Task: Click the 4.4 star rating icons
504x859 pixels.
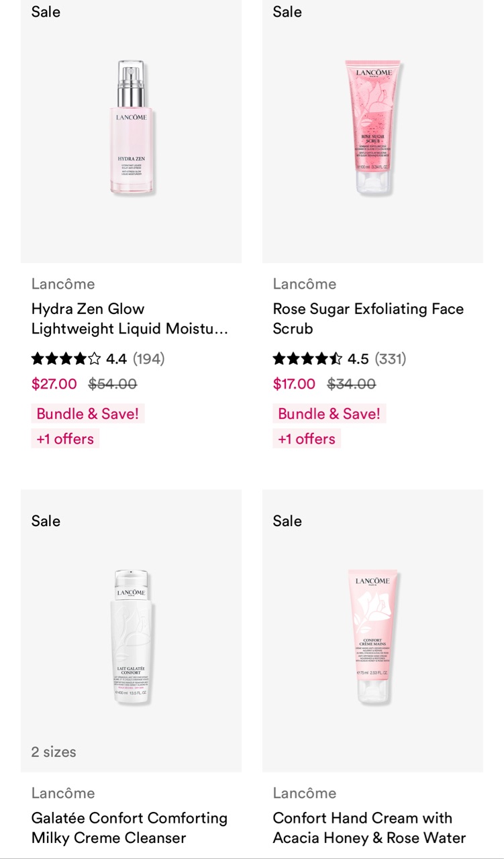Action: [66, 359]
